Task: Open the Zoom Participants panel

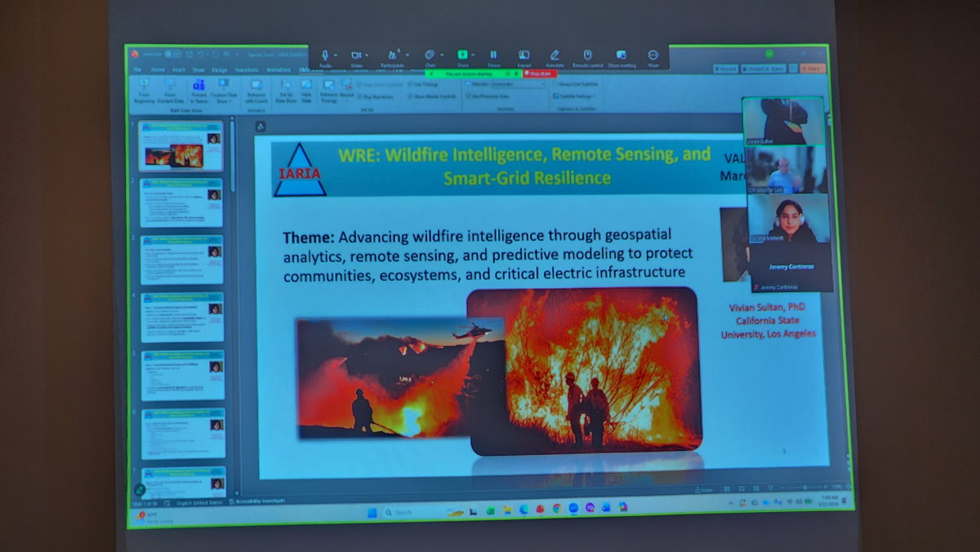Action: 392,56
